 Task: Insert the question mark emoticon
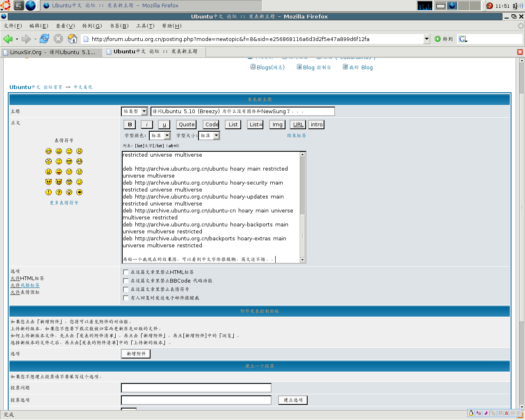pos(59,192)
